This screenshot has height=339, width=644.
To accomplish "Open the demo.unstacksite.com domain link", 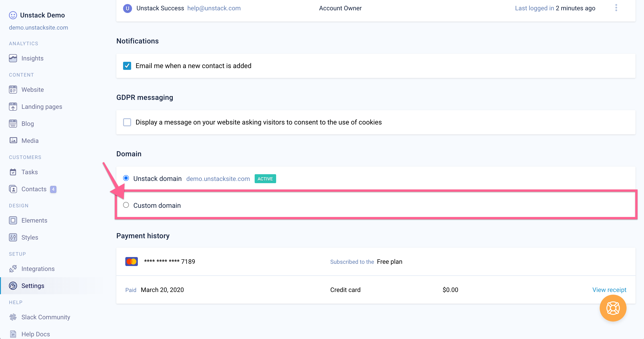I will tap(218, 179).
